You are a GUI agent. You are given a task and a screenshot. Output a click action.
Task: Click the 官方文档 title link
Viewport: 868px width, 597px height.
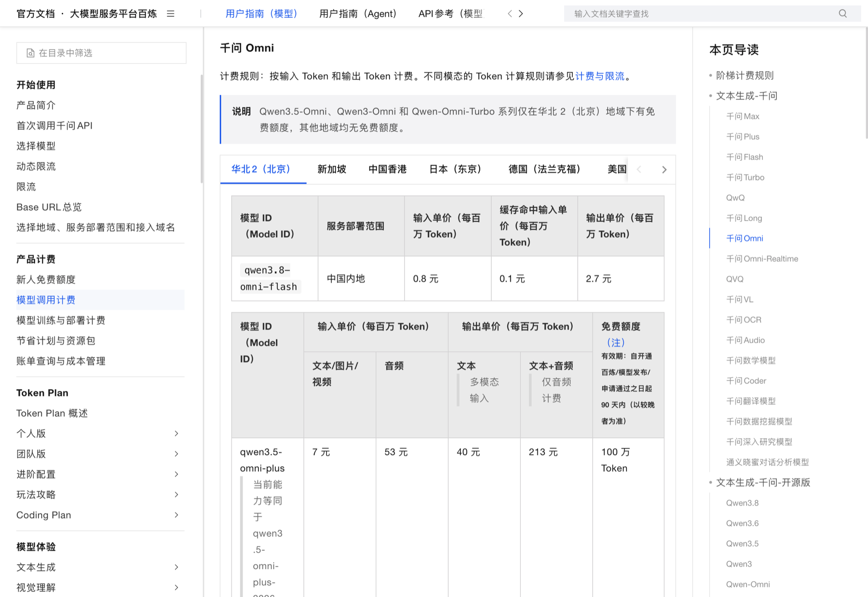click(x=36, y=14)
